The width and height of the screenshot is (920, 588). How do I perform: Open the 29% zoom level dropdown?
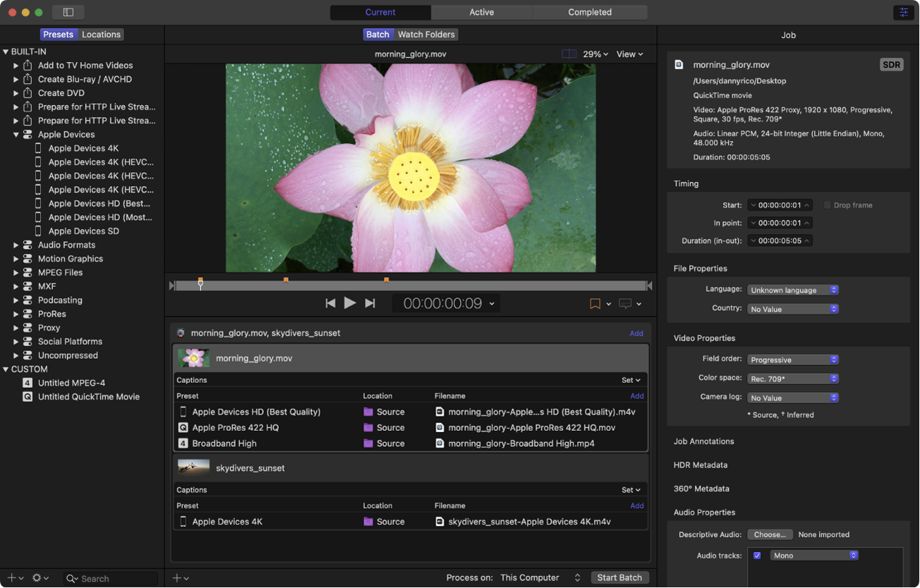[595, 54]
